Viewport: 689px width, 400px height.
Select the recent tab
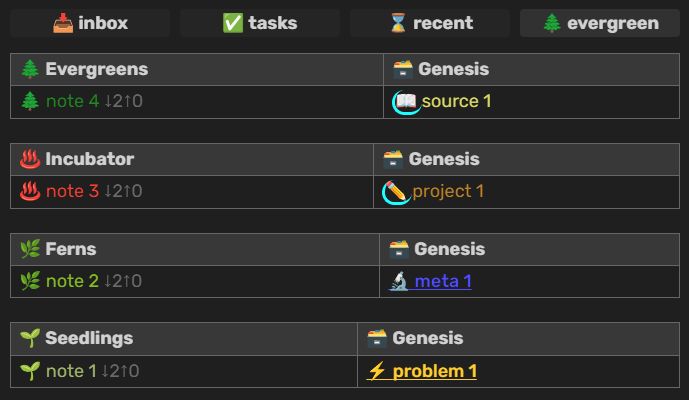click(430, 23)
